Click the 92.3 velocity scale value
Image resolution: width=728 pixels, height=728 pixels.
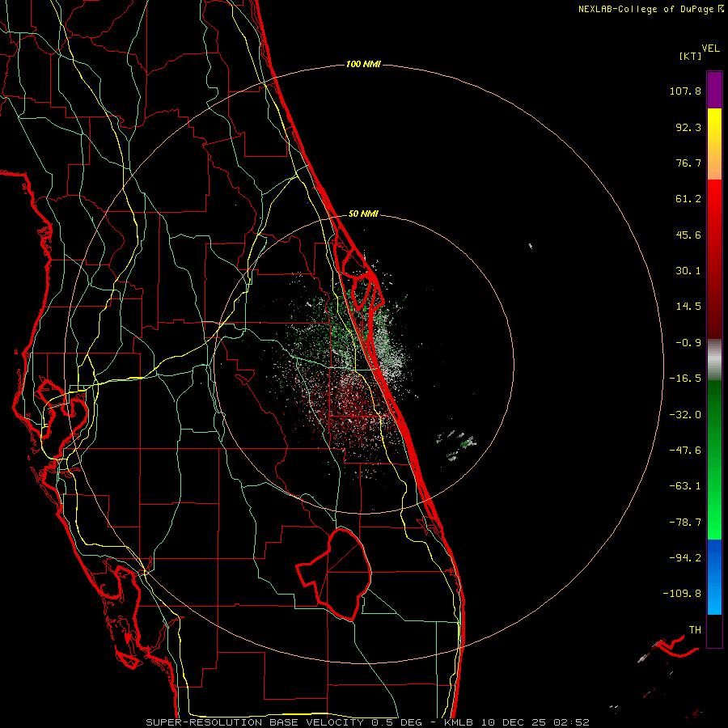click(x=688, y=127)
